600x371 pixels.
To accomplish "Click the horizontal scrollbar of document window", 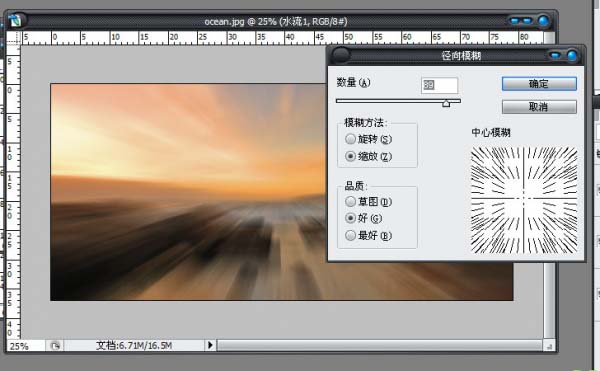I will [379, 345].
